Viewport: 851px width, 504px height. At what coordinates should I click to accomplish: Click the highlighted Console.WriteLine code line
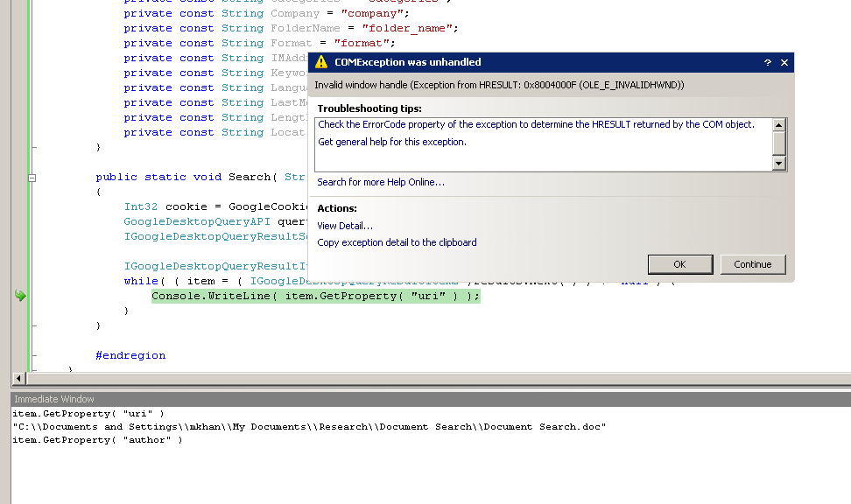coord(315,296)
